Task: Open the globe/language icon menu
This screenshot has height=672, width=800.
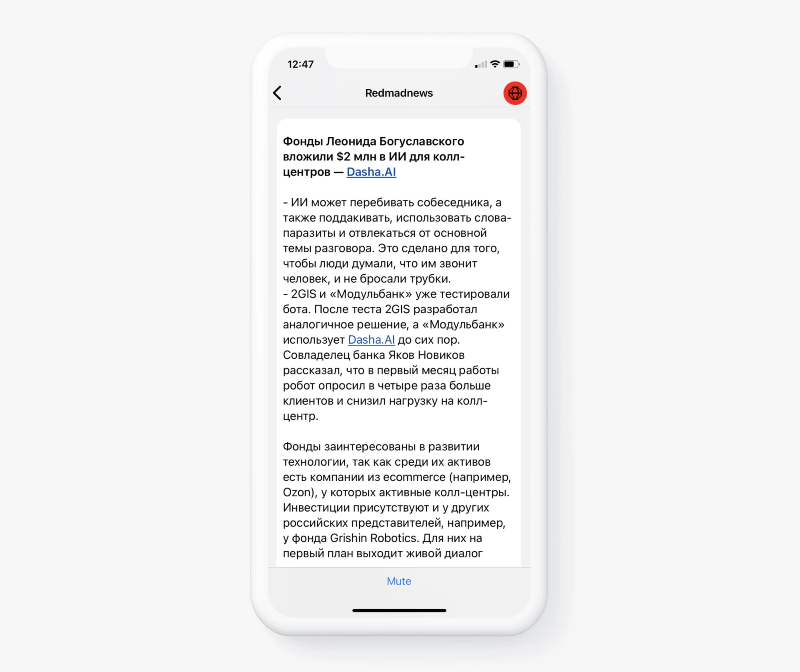Action: (514, 93)
